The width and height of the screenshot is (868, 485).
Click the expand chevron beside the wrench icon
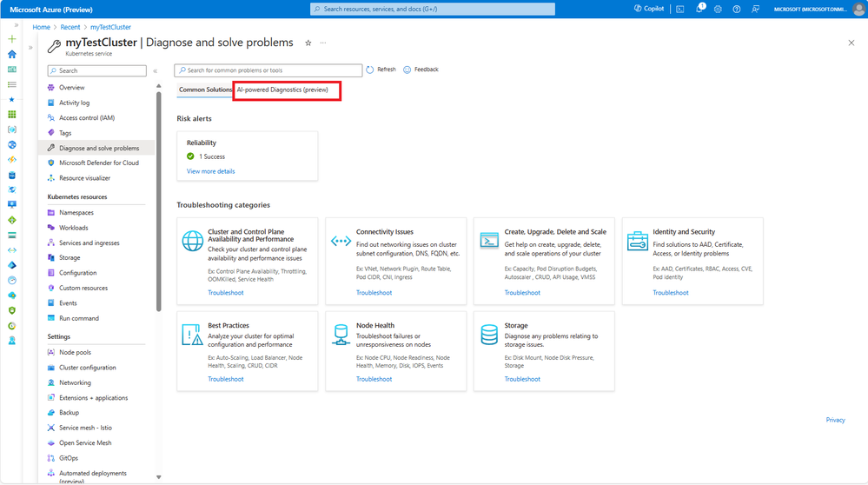point(30,48)
